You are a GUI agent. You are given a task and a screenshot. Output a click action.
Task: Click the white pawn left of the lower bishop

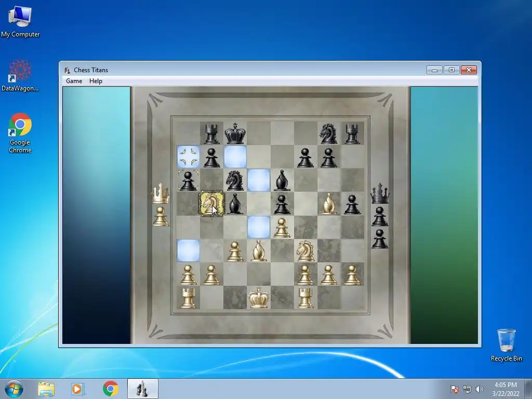(235, 251)
